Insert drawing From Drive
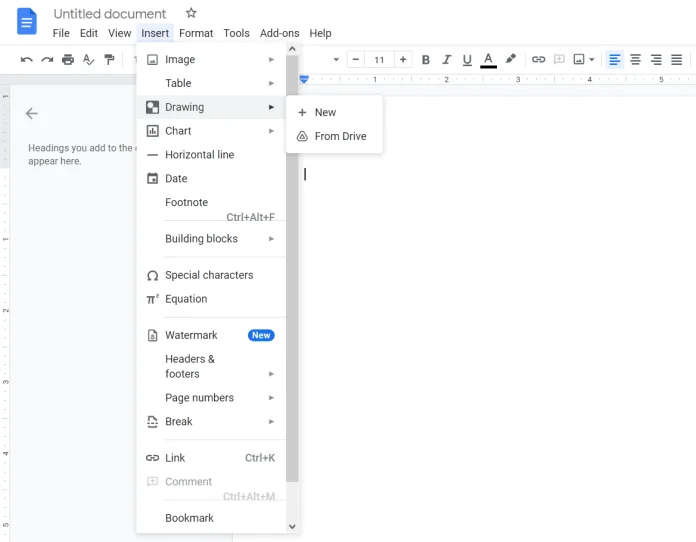This screenshot has height=542, width=696. (x=334, y=136)
